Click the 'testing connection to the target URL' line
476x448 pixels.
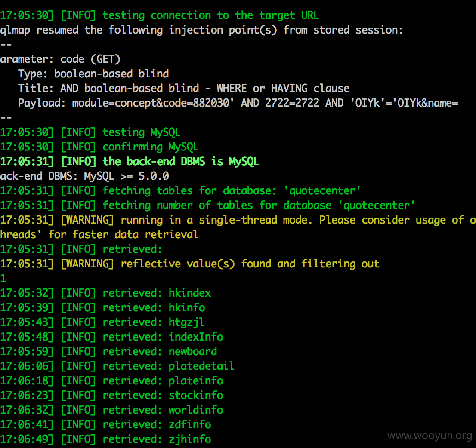point(159,15)
